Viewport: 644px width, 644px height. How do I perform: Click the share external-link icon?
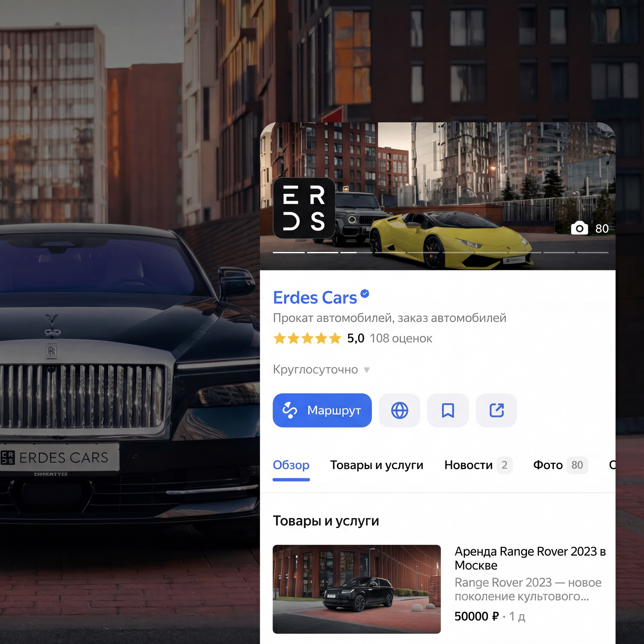496,410
